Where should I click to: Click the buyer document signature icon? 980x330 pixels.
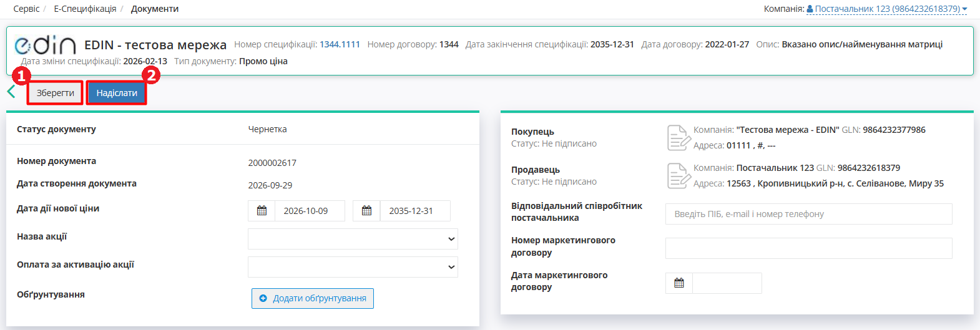click(678, 138)
